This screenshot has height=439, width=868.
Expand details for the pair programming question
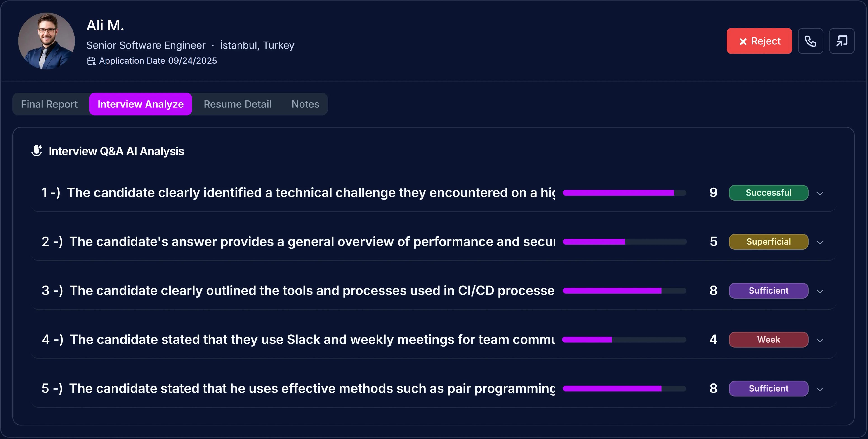(x=820, y=389)
